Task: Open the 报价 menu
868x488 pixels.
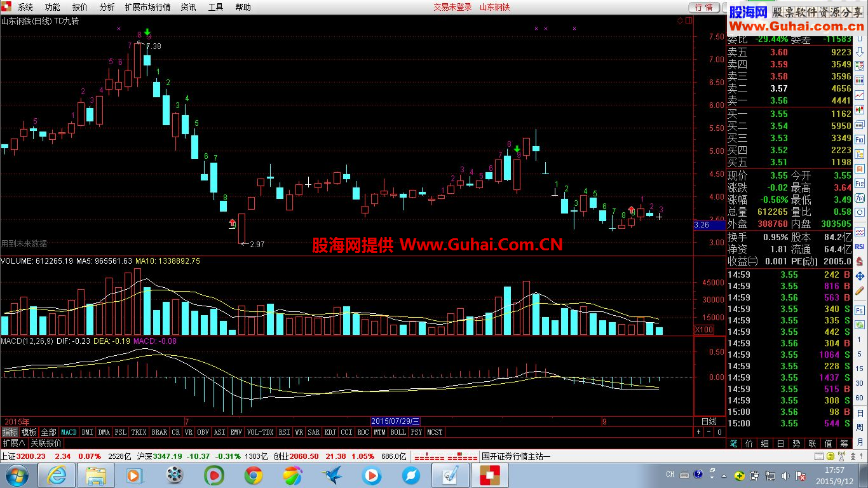Action: pyautogui.click(x=80, y=7)
